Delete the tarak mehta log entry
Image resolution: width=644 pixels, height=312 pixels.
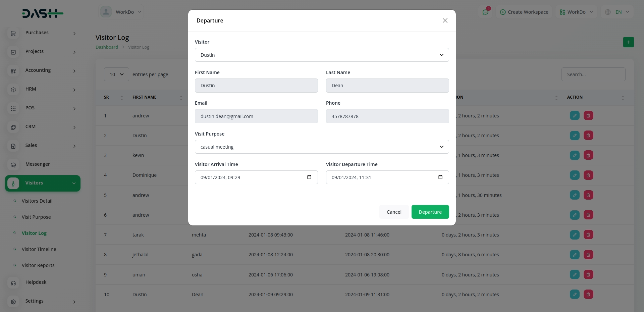[x=588, y=235]
